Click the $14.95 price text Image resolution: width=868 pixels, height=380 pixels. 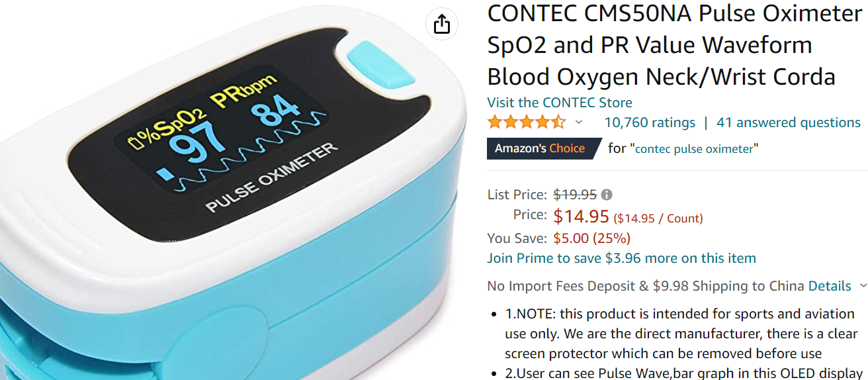(x=581, y=216)
